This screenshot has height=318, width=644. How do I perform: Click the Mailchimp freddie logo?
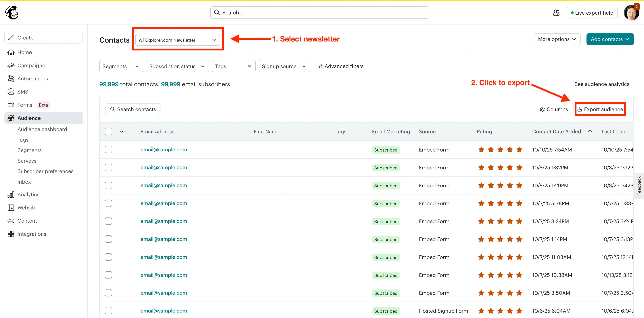[x=11, y=13]
